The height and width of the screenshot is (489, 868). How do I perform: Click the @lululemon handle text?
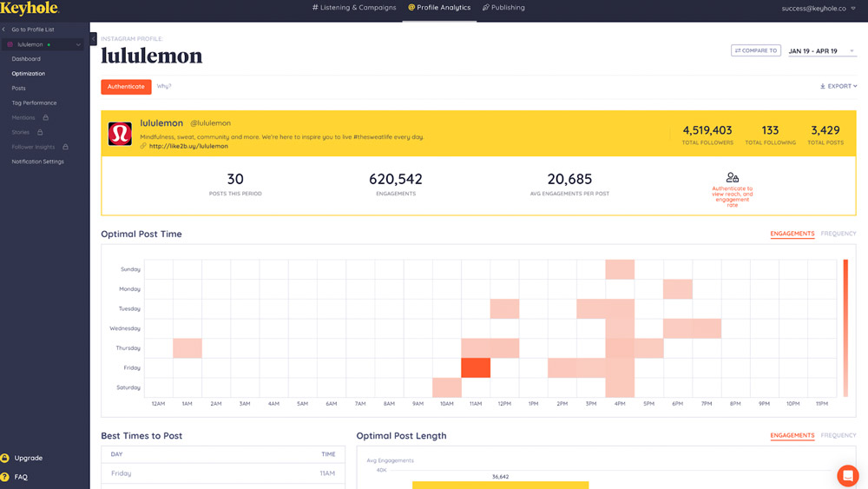point(210,123)
